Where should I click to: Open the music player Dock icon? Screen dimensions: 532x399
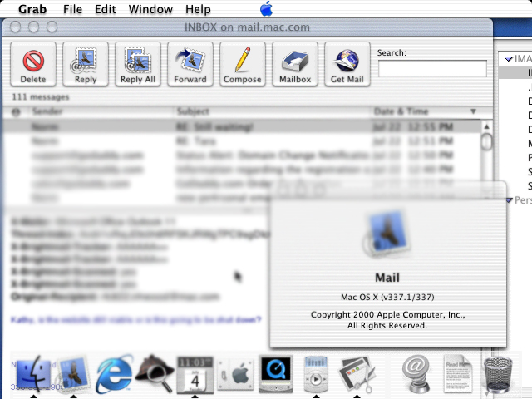[316, 375]
